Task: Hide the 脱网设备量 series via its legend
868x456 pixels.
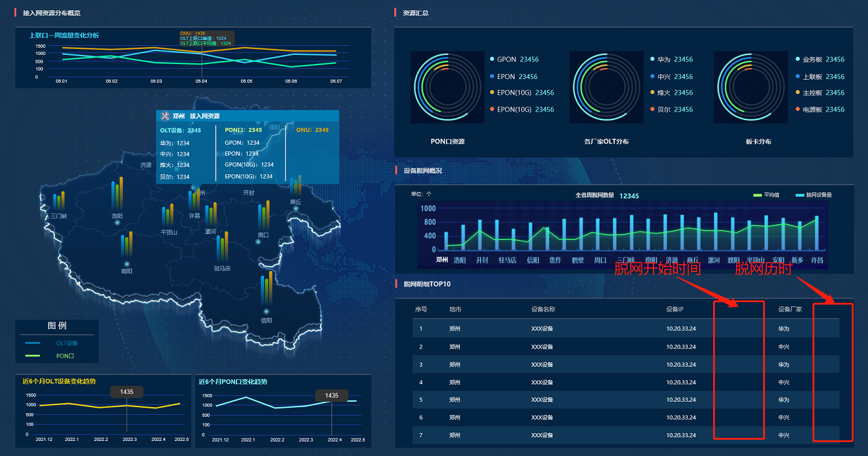Action: [814, 195]
